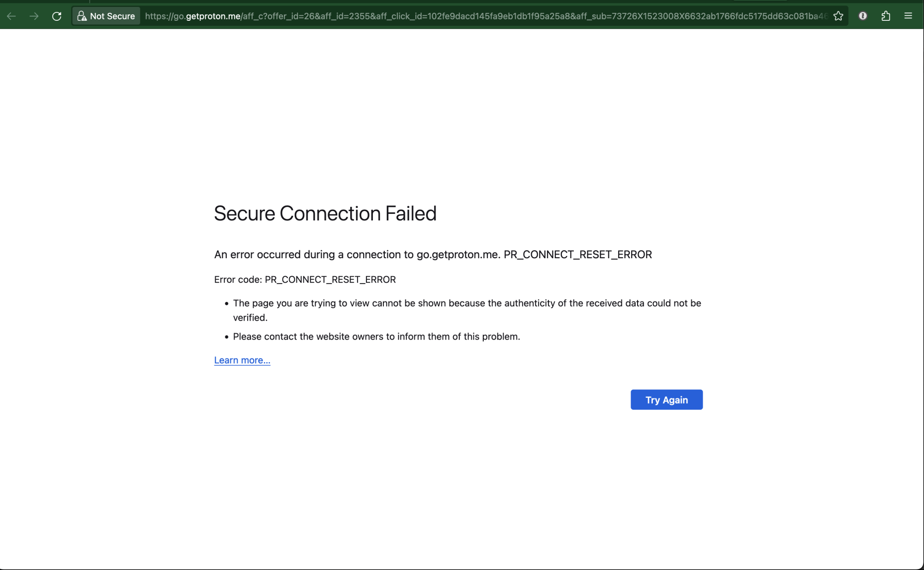The image size is (924, 570).
Task: Expand the hamburger menu dropdown
Action: (x=908, y=16)
